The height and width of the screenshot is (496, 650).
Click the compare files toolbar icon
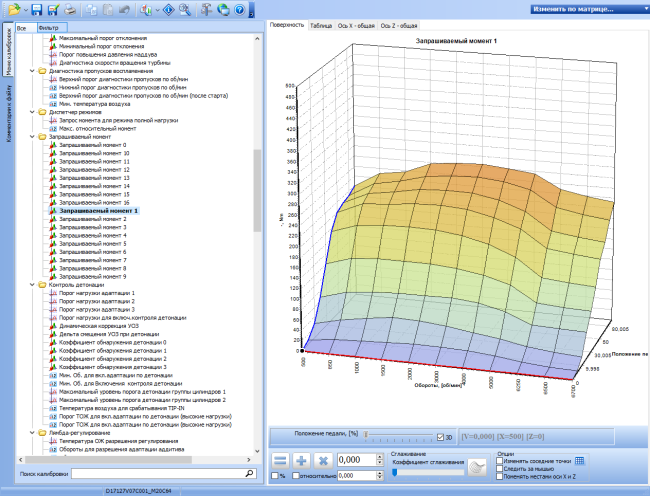[146, 10]
